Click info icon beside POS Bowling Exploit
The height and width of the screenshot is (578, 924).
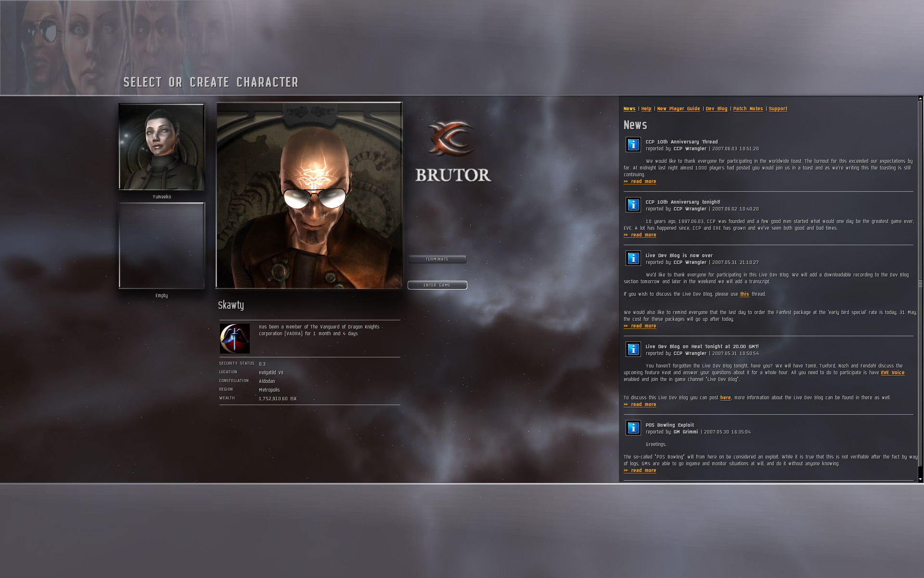(x=633, y=428)
